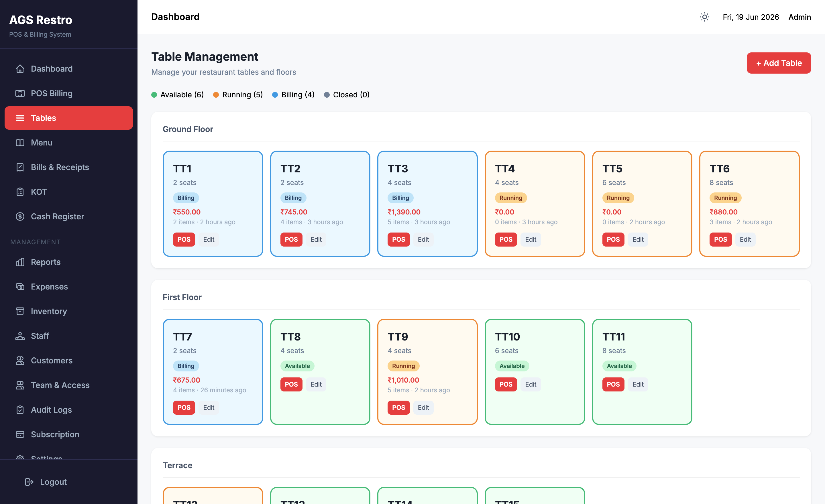Edit table TT2
825x504 pixels.
pos(316,240)
